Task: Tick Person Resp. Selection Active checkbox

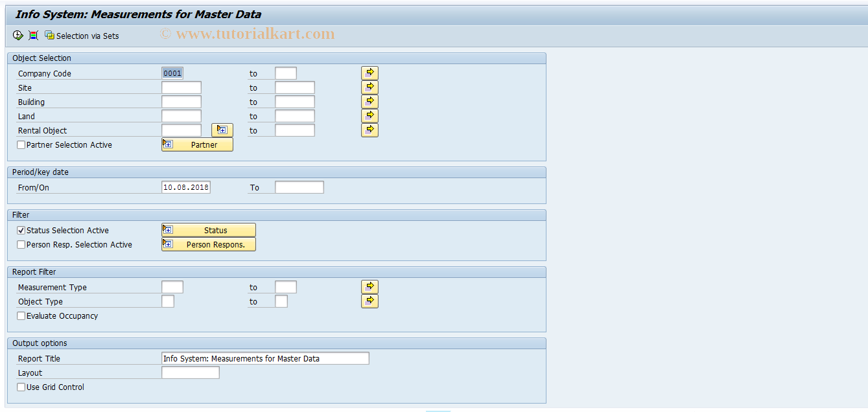Action: pos(21,245)
